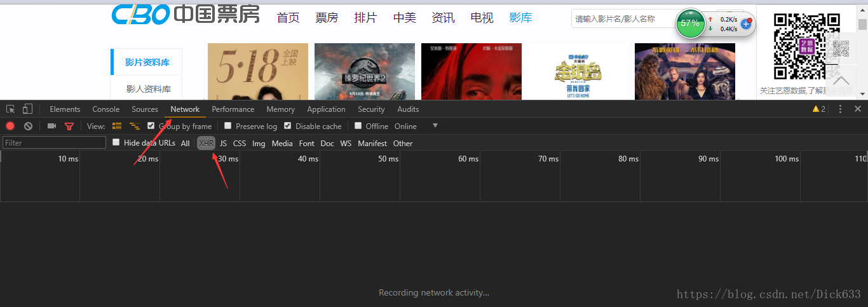Filter requests by JS
868x307 pixels.
click(224, 143)
